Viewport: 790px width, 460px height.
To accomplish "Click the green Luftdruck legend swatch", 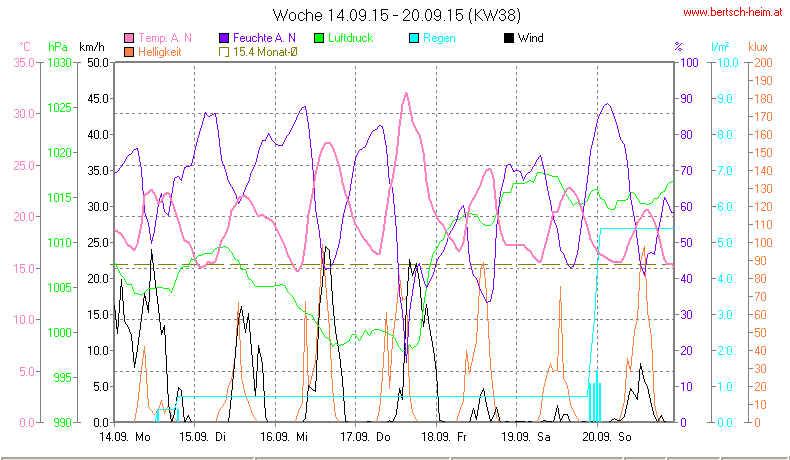I will click(319, 38).
